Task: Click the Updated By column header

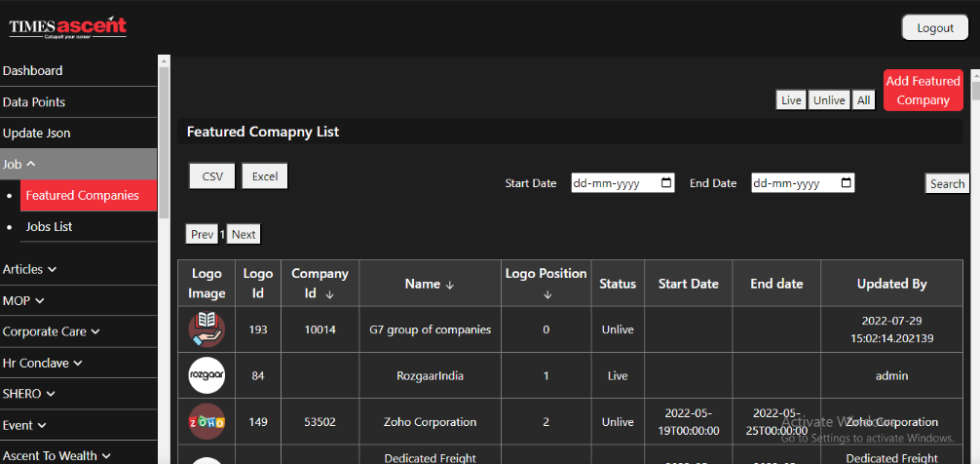Action: pyautogui.click(x=892, y=284)
